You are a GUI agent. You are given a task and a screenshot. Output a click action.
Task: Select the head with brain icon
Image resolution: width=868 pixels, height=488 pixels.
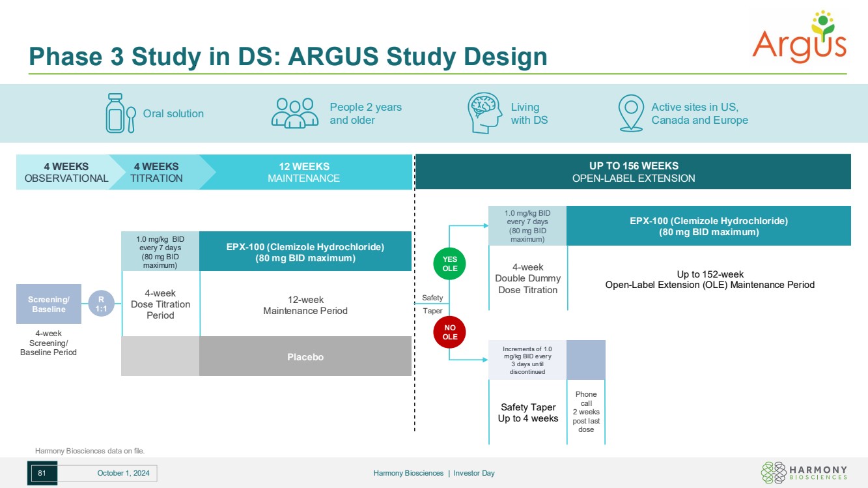click(484, 113)
